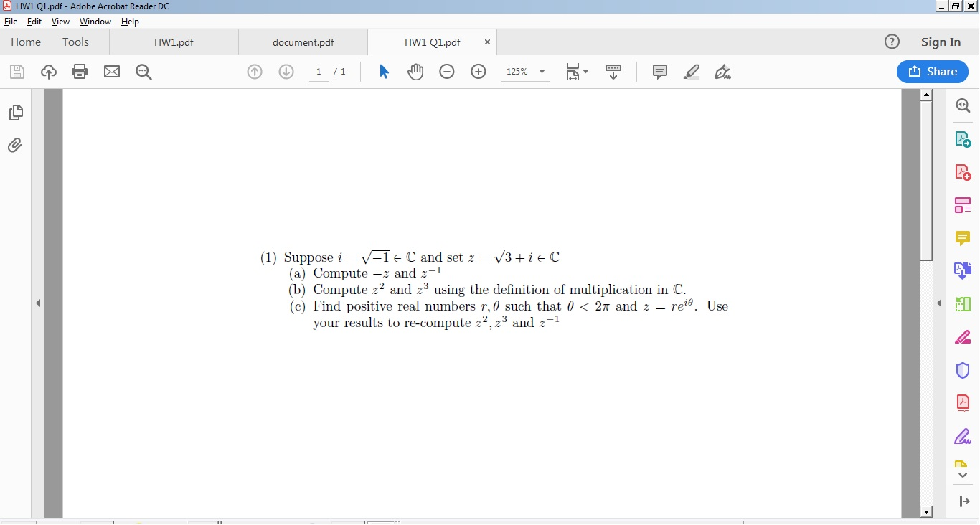Open the Print dialog icon
980x525 pixels.
tap(79, 71)
